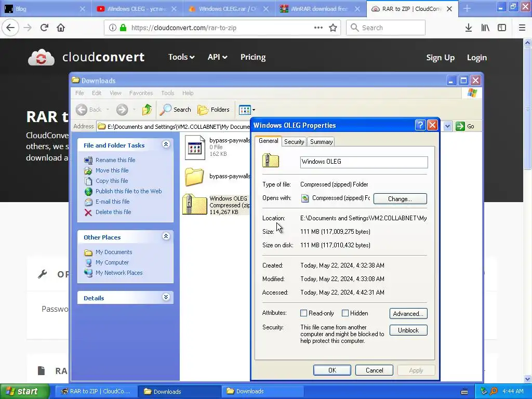Open cloudconvert Tools dropdown
The height and width of the screenshot is (399, 532).
(x=181, y=57)
